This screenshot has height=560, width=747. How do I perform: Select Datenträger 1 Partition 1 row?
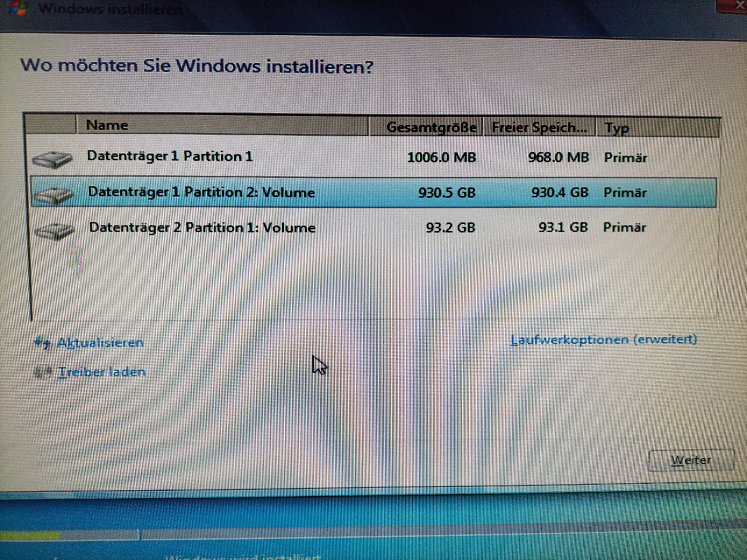click(x=169, y=157)
